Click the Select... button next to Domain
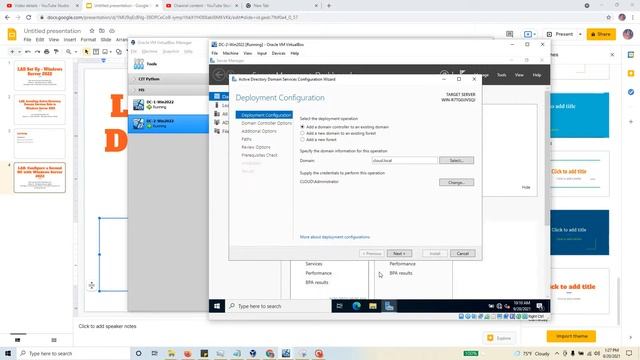This screenshot has width=640, height=360. click(x=456, y=160)
